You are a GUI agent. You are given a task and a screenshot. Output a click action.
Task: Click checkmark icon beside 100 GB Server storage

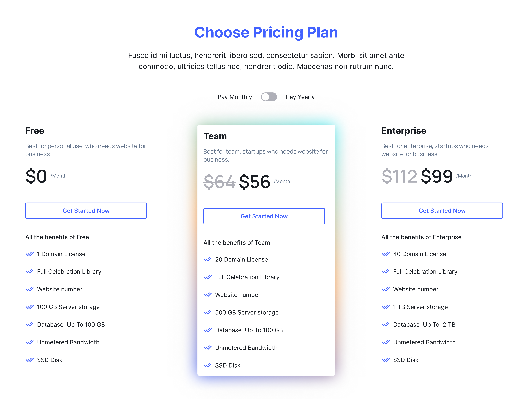point(30,307)
